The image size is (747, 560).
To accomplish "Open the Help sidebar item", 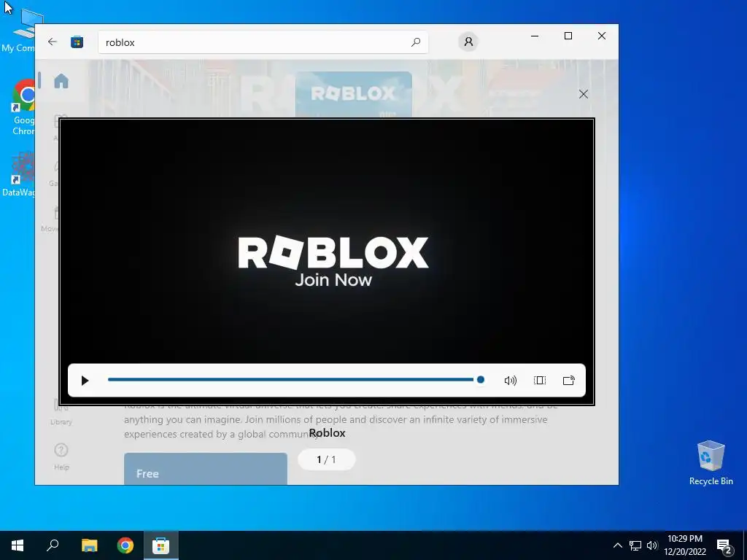I will point(61,456).
